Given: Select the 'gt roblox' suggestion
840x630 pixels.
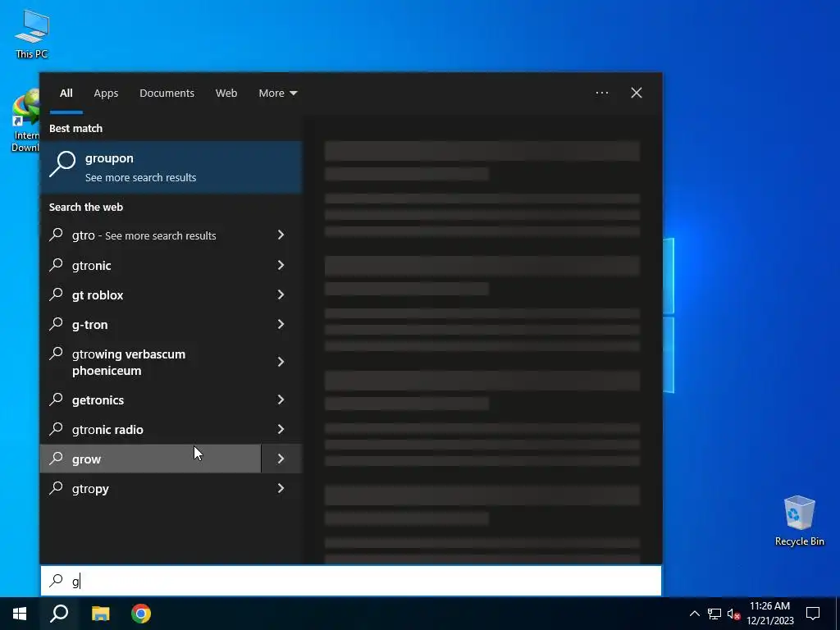Looking at the screenshot, I should click(151, 294).
